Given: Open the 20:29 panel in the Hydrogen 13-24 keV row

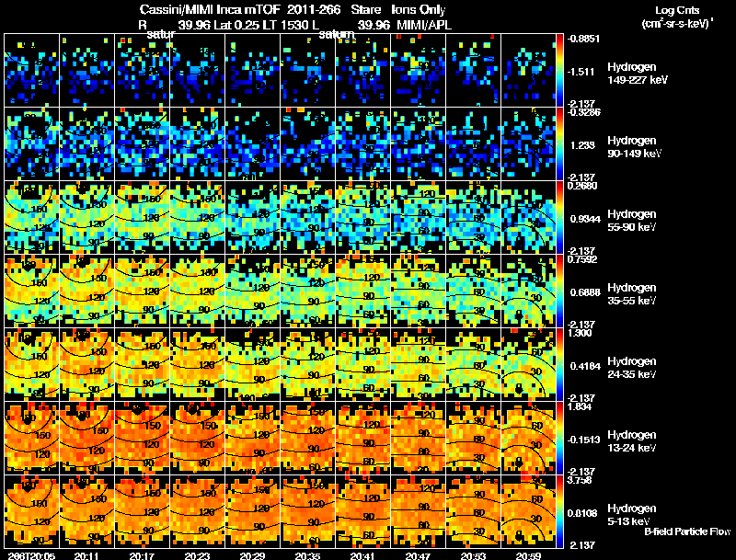Looking at the screenshot, I should pos(252,439).
